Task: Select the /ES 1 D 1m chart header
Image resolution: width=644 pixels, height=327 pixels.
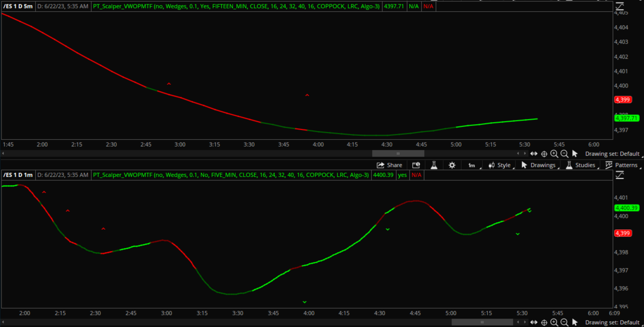Action: 18,175
